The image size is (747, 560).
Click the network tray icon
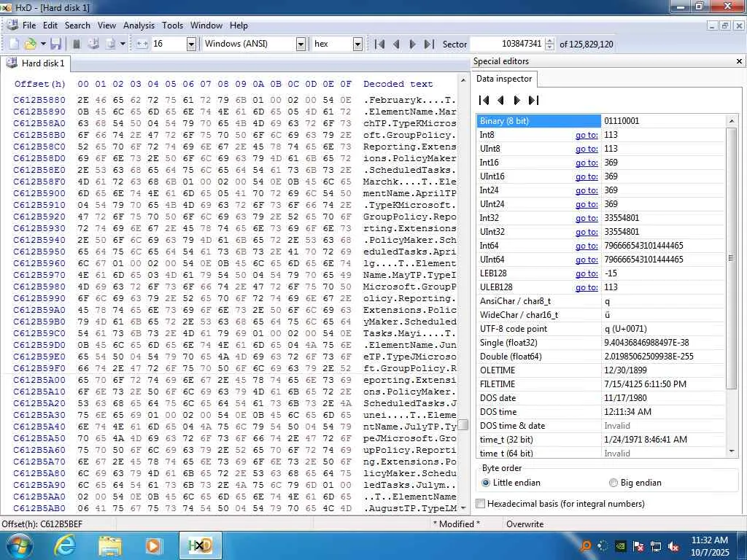pyautogui.click(x=656, y=546)
